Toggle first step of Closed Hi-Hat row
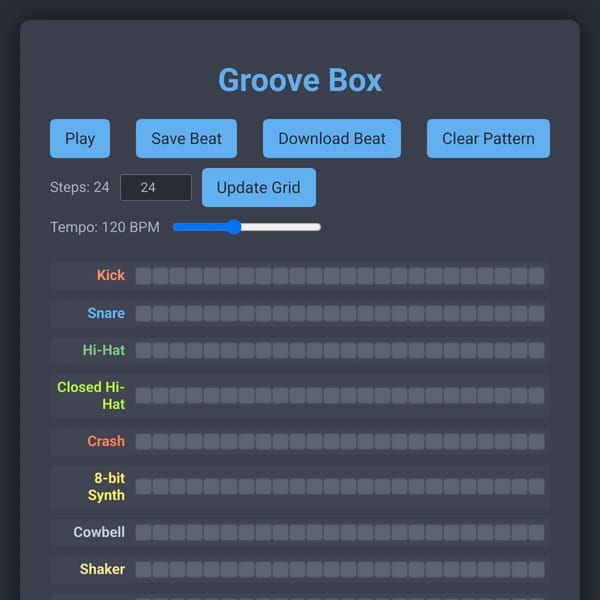Viewport: 600px width, 600px height. (x=143, y=395)
